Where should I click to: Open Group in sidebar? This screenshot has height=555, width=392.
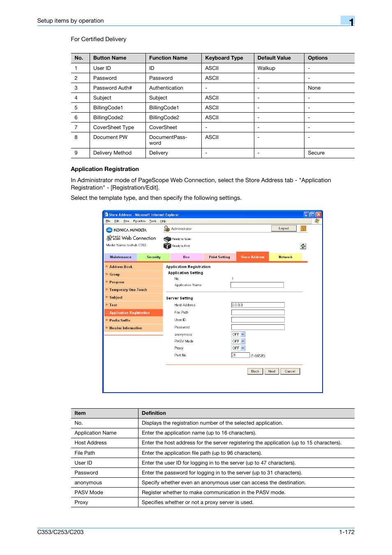[134, 275]
